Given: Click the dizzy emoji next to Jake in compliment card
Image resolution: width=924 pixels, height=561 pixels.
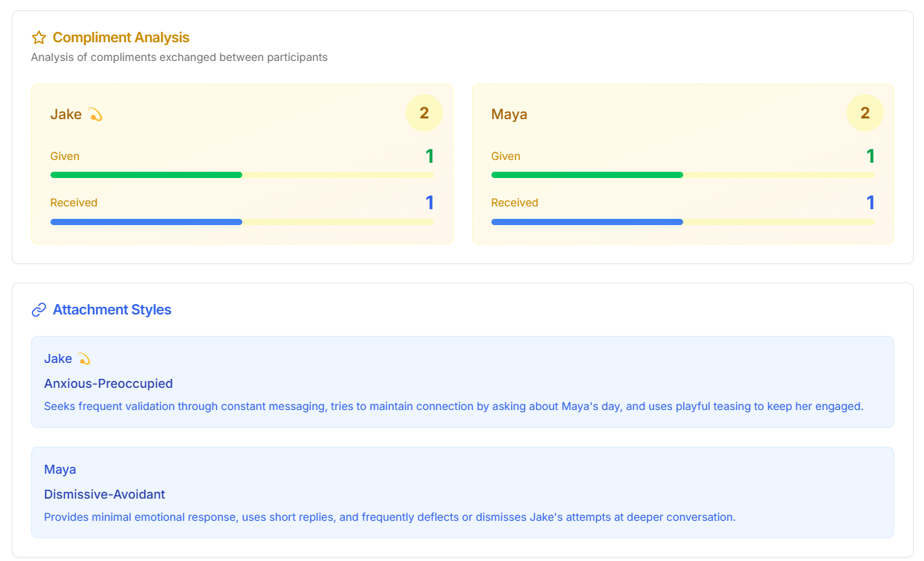Looking at the screenshot, I should [96, 114].
